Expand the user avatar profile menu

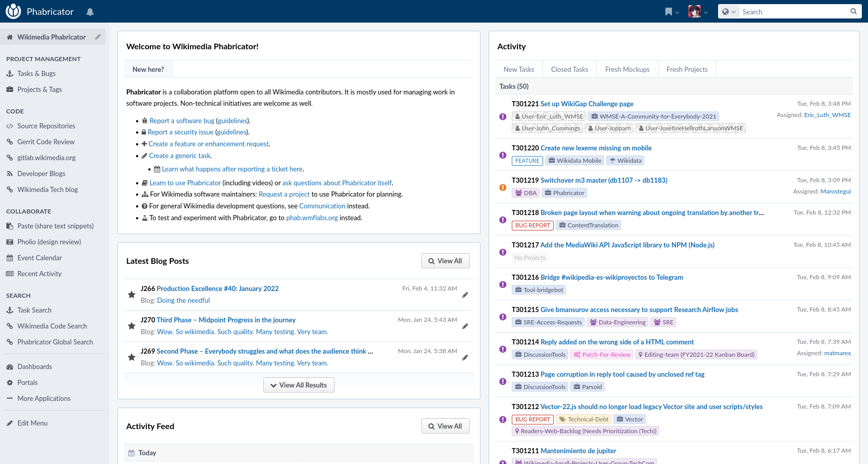pyautogui.click(x=698, y=12)
